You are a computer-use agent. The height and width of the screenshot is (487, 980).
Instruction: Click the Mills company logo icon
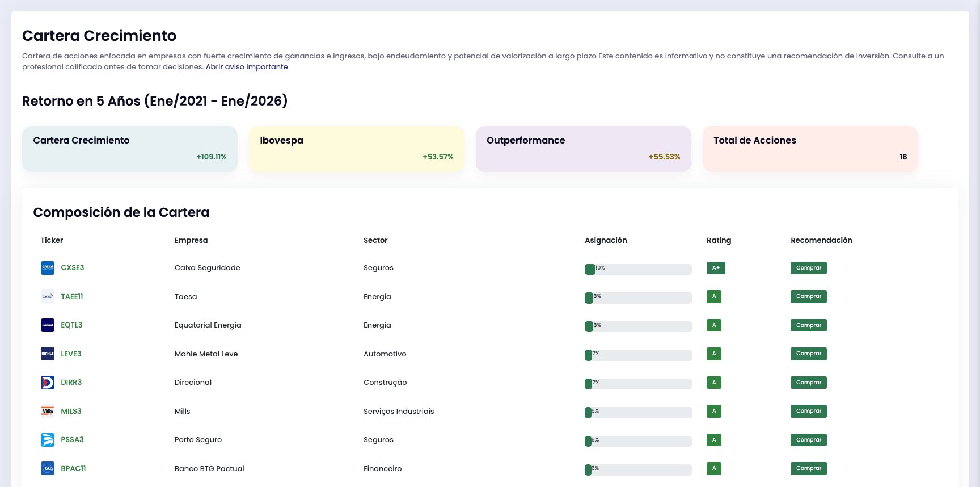point(48,411)
